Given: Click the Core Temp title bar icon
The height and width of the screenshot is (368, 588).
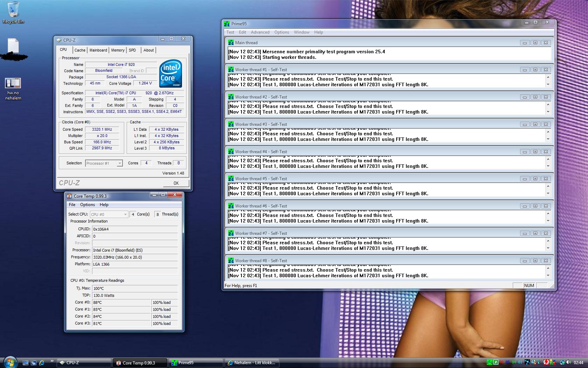Looking at the screenshot, I should (x=69, y=196).
